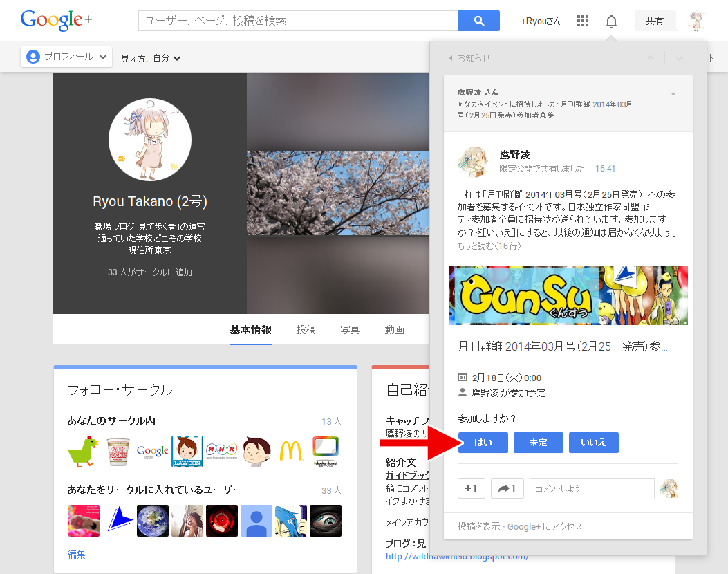Click the Cup Noodle circle member icon
Image resolution: width=728 pixels, height=574 pixels.
coord(118,452)
